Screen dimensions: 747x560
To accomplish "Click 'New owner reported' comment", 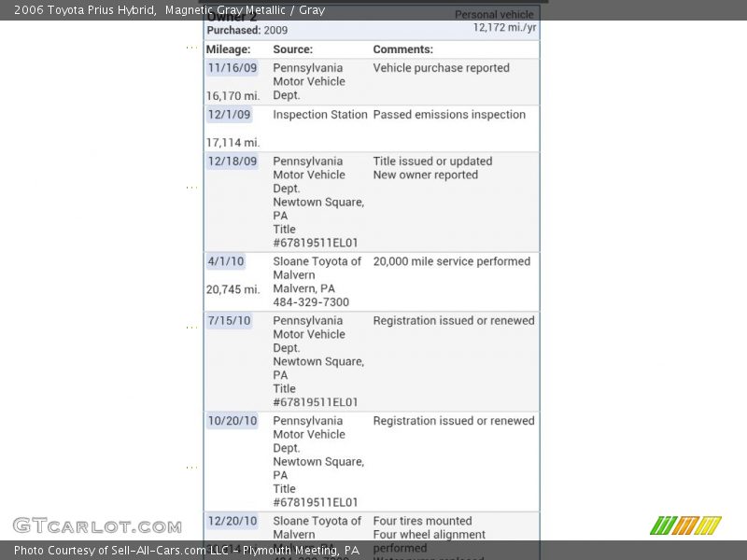I will (426, 175).
